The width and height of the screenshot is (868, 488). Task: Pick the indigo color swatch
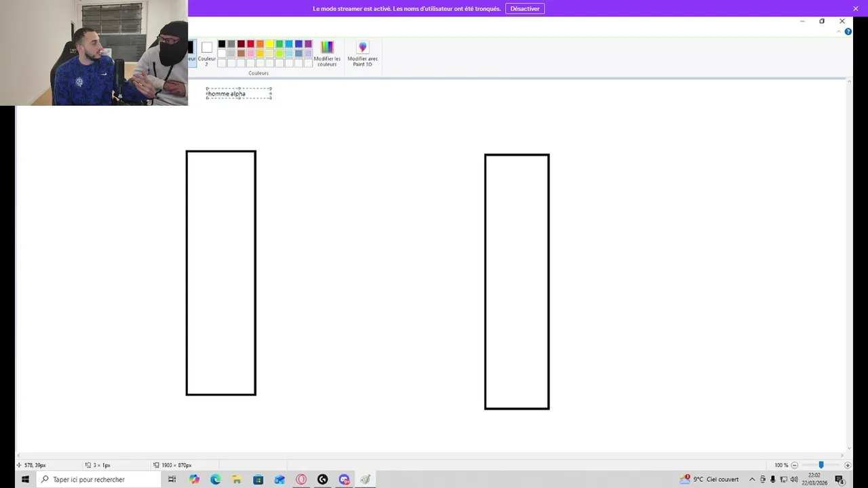298,44
